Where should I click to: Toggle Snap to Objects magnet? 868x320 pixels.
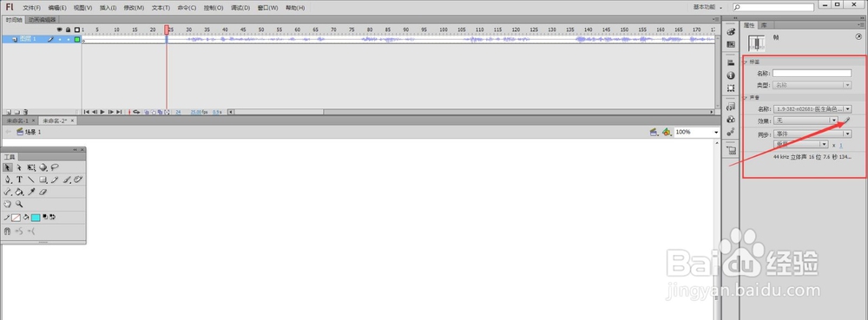tap(8, 231)
